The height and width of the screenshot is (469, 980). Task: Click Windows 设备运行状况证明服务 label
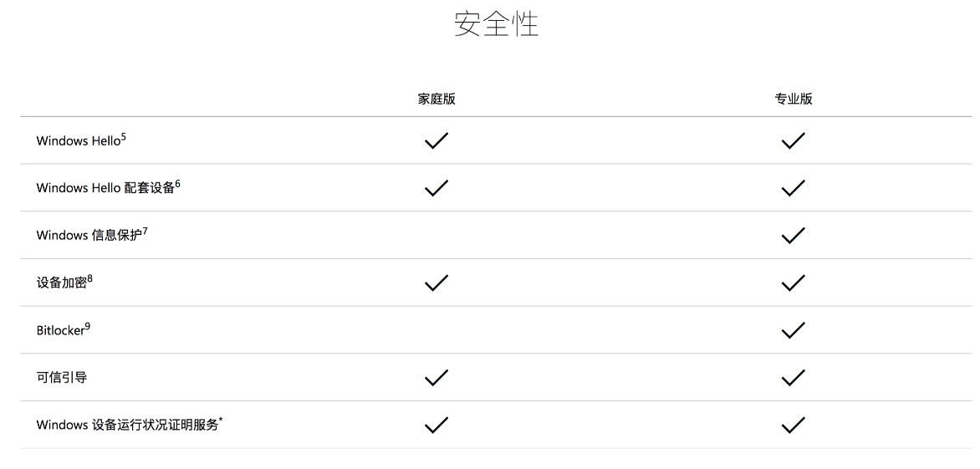[x=127, y=425]
